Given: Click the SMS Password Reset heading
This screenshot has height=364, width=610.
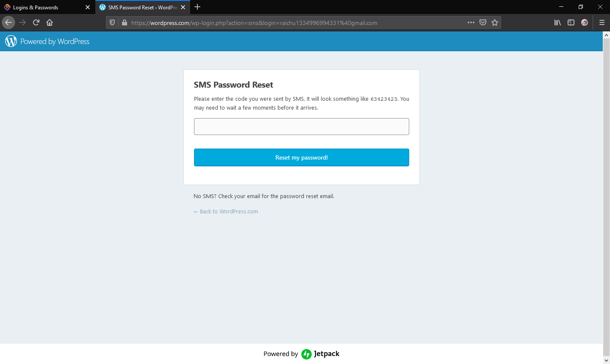Looking at the screenshot, I should (233, 85).
